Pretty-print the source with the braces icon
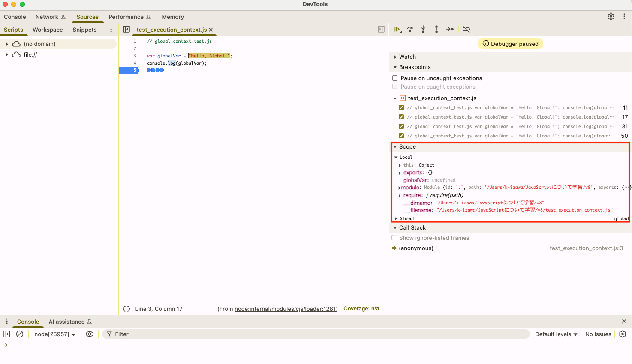This screenshot has width=632, height=364. pyautogui.click(x=126, y=308)
